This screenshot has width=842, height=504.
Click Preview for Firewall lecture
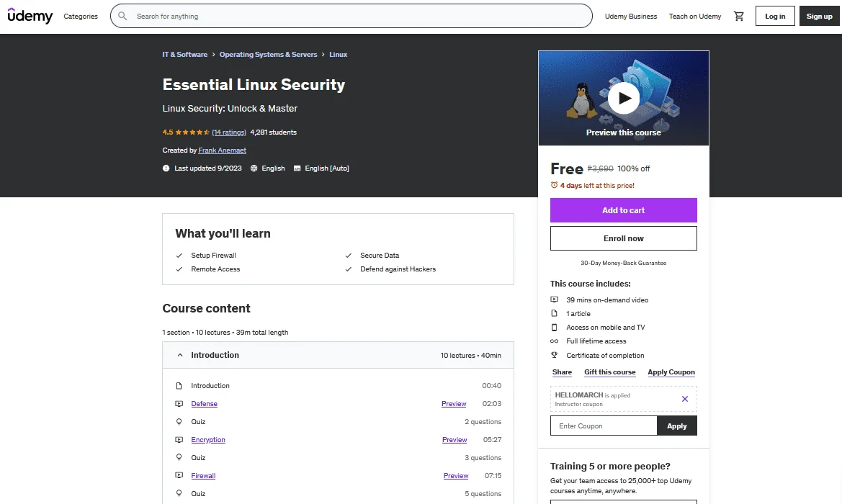[x=456, y=475]
